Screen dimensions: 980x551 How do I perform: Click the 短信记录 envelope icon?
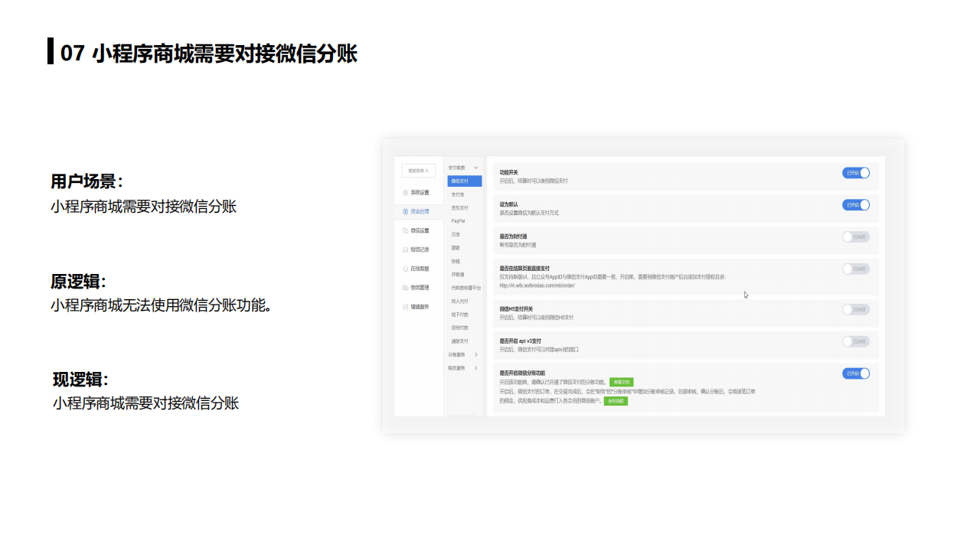pos(406,249)
